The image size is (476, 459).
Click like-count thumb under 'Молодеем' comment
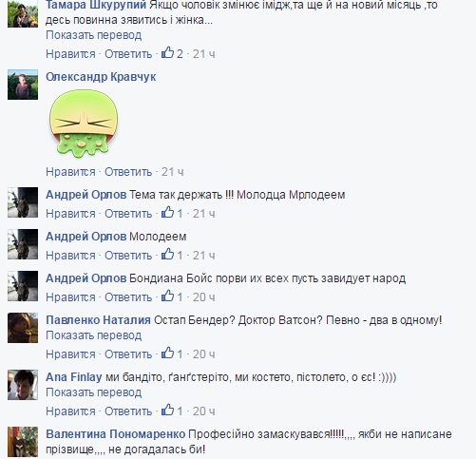pyautogui.click(x=167, y=255)
